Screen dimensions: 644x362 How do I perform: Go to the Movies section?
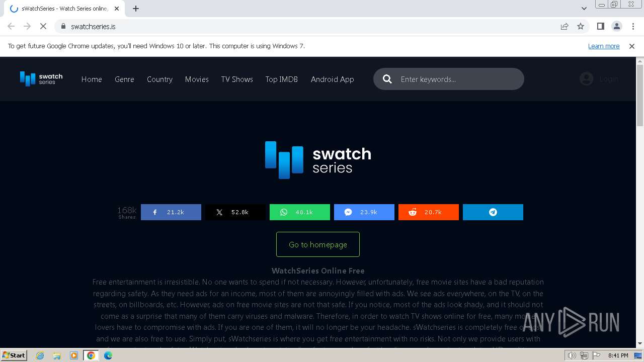(x=197, y=79)
